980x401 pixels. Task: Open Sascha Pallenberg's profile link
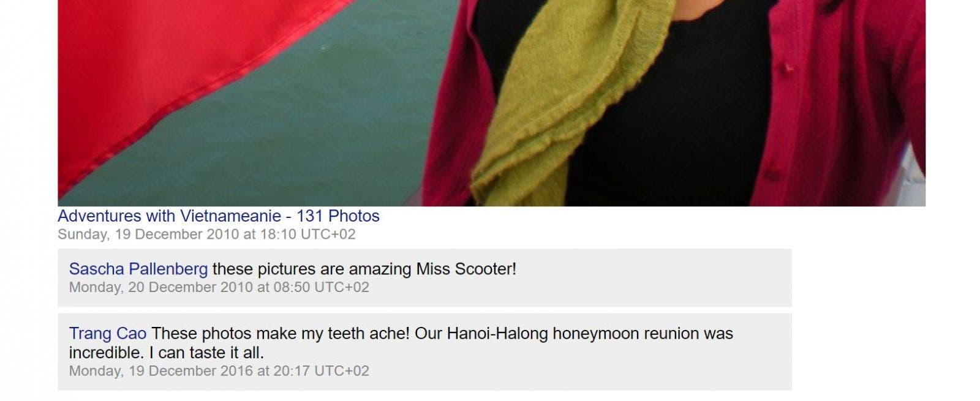point(138,269)
